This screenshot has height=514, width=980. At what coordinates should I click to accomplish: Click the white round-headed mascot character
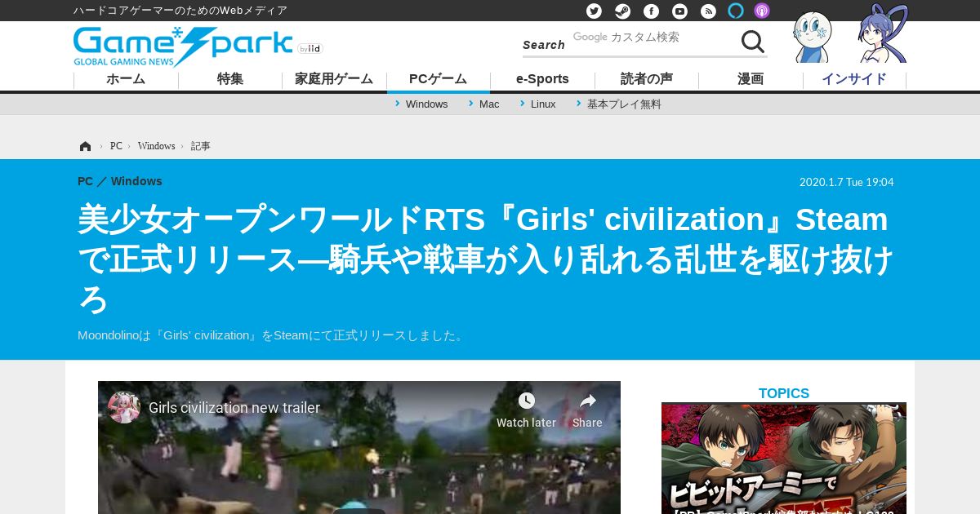pos(812,38)
